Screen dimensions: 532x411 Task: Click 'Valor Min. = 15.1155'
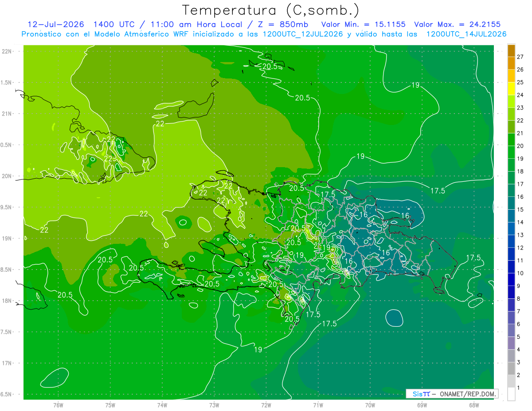point(363,24)
